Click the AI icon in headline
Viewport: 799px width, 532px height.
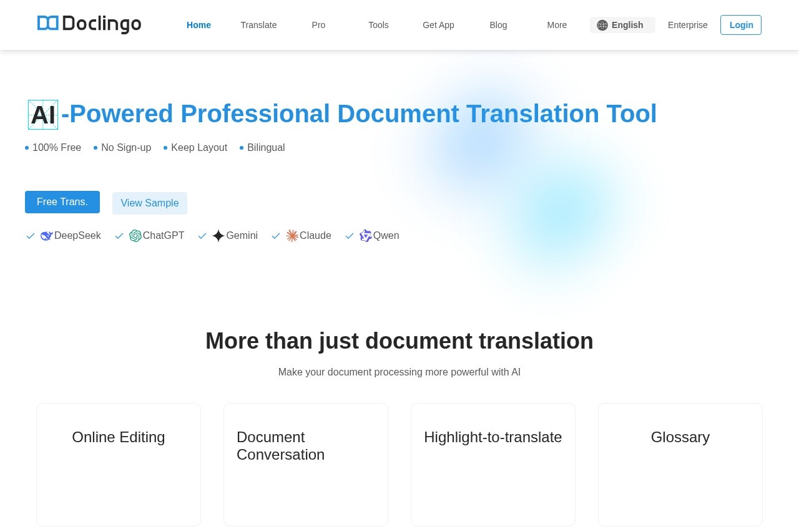(x=43, y=115)
